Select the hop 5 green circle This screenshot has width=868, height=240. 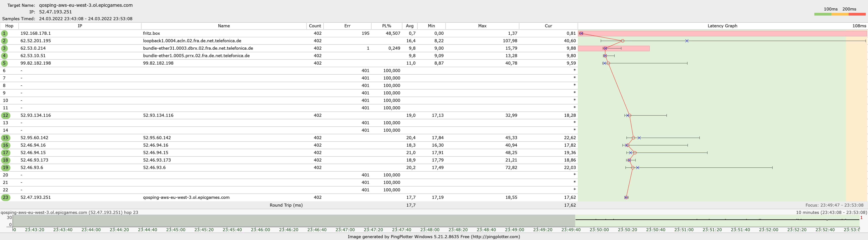pos(4,63)
